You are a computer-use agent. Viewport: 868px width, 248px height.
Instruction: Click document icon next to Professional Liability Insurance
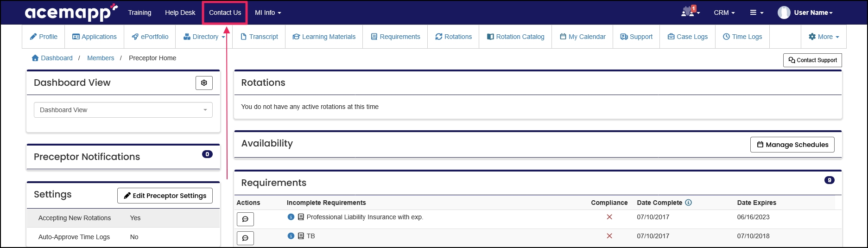coord(301,217)
